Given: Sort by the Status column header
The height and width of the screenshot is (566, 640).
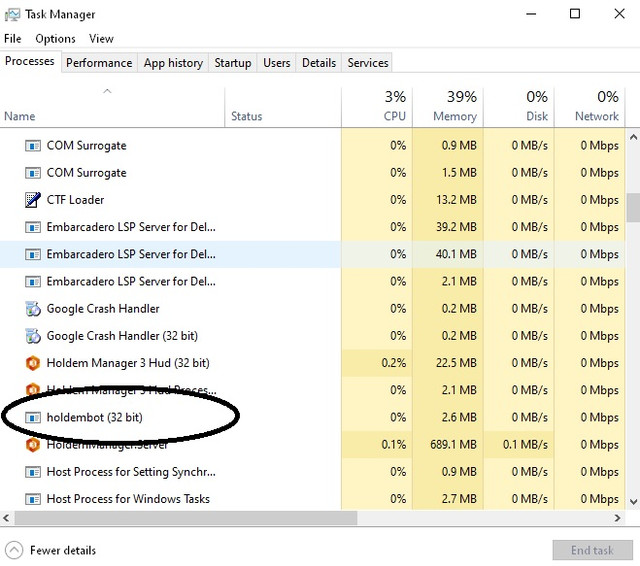Looking at the screenshot, I should pos(283,107).
